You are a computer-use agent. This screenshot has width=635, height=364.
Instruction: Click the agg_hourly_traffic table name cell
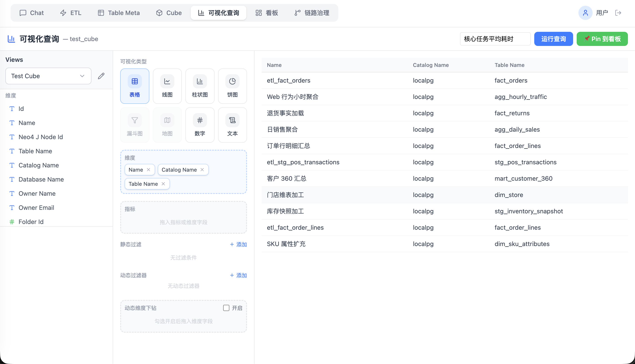pos(521,97)
